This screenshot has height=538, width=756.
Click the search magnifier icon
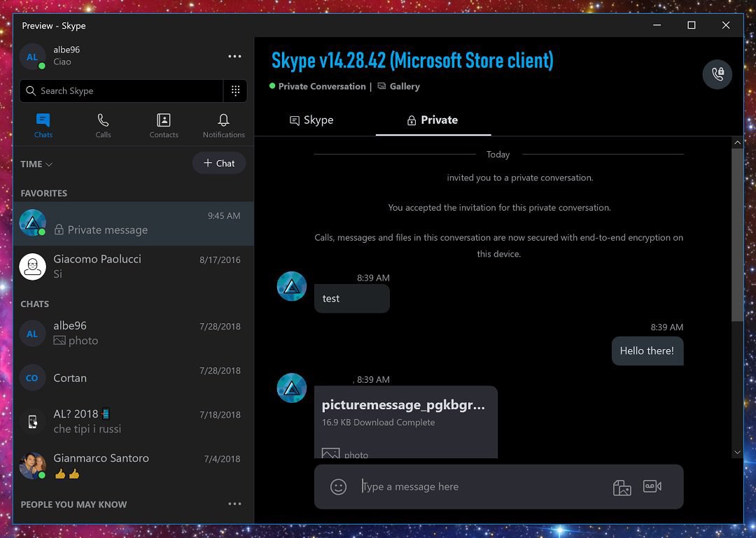coord(31,91)
